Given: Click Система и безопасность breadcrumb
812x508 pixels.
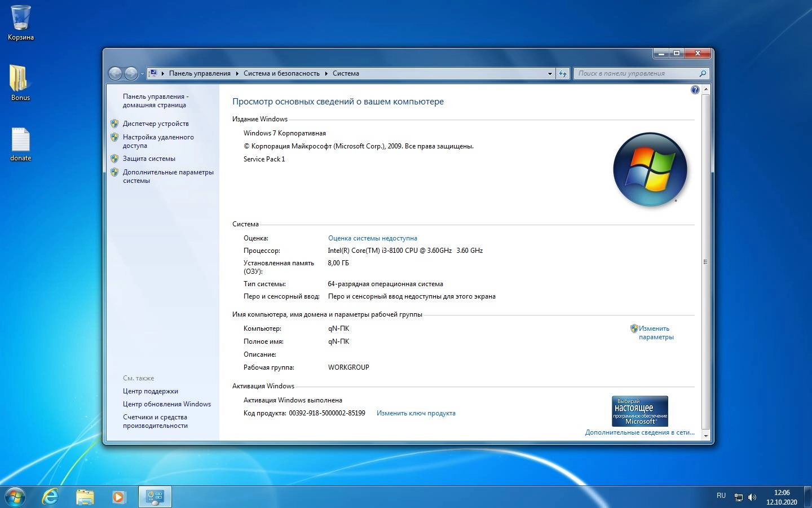Looking at the screenshot, I should pos(281,73).
